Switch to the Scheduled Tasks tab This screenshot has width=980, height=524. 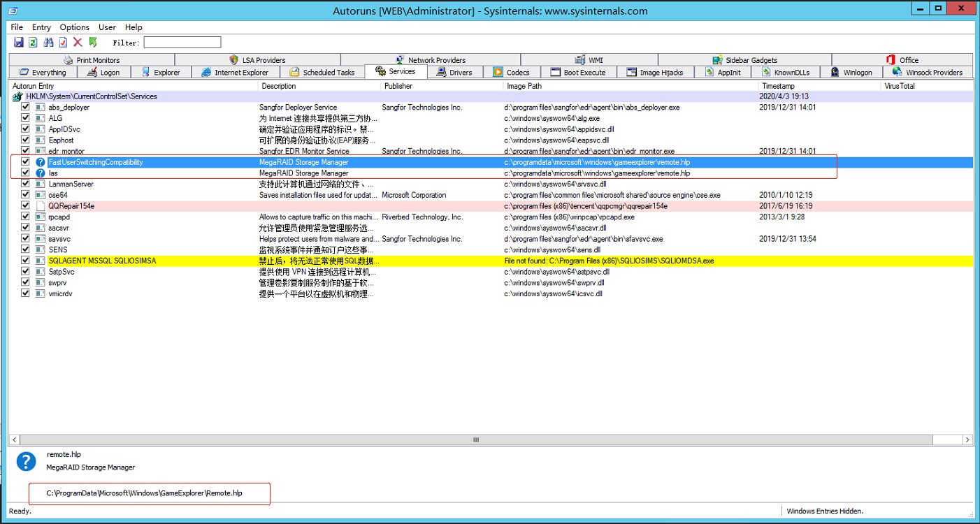pos(322,72)
